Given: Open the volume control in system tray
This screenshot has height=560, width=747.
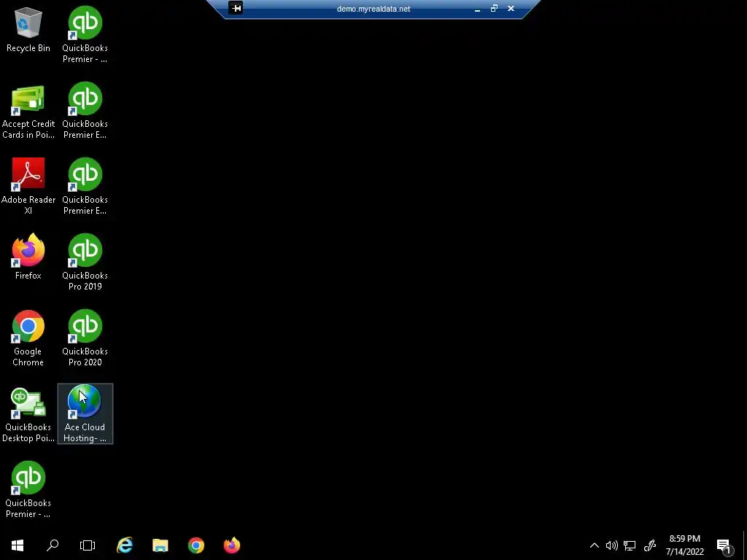Looking at the screenshot, I should 612,545.
